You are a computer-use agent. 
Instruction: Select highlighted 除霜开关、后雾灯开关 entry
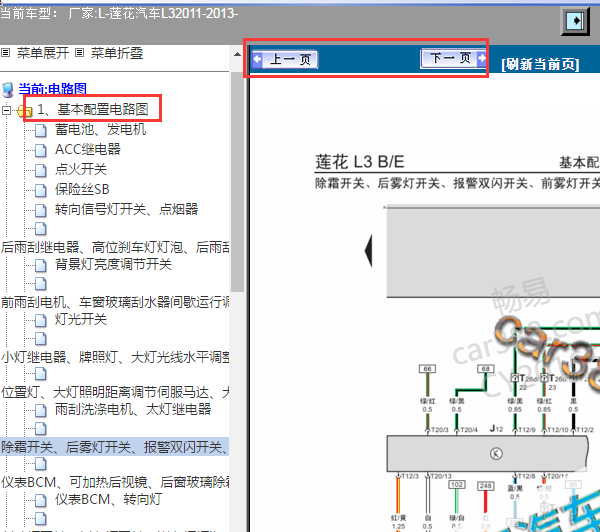(x=115, y=447)
